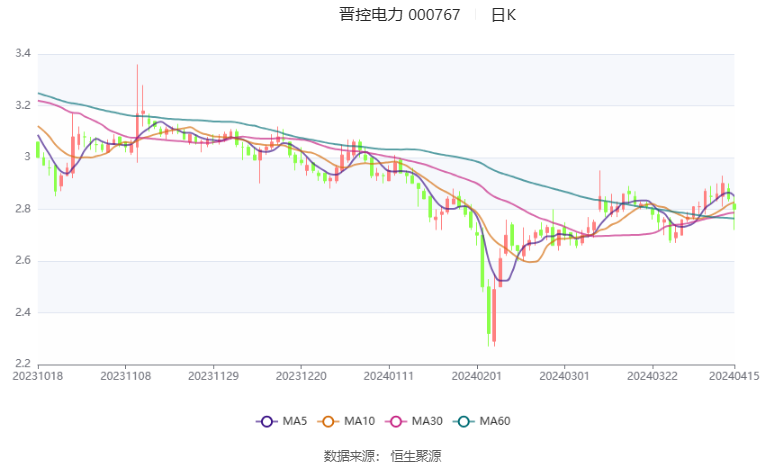The height and width of the screenshot is (465, 765).
Task: Select the 日K period label
Action: click(x=503, y=15)
